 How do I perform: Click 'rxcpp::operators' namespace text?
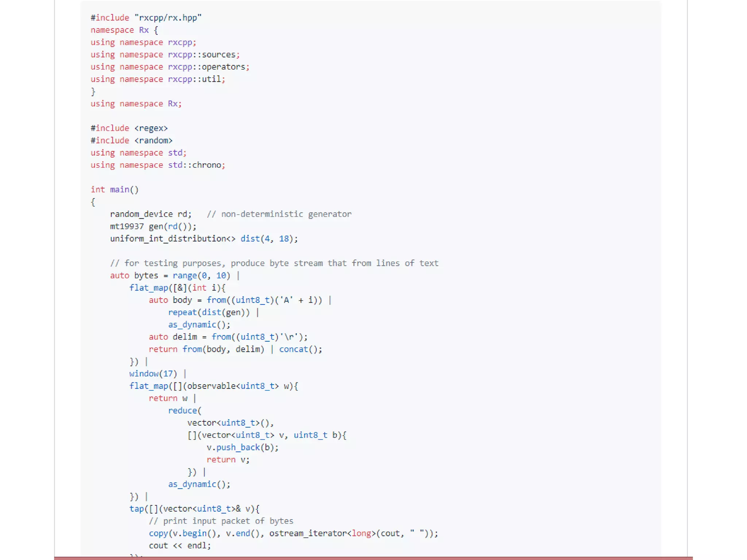(x=206, y=67)
